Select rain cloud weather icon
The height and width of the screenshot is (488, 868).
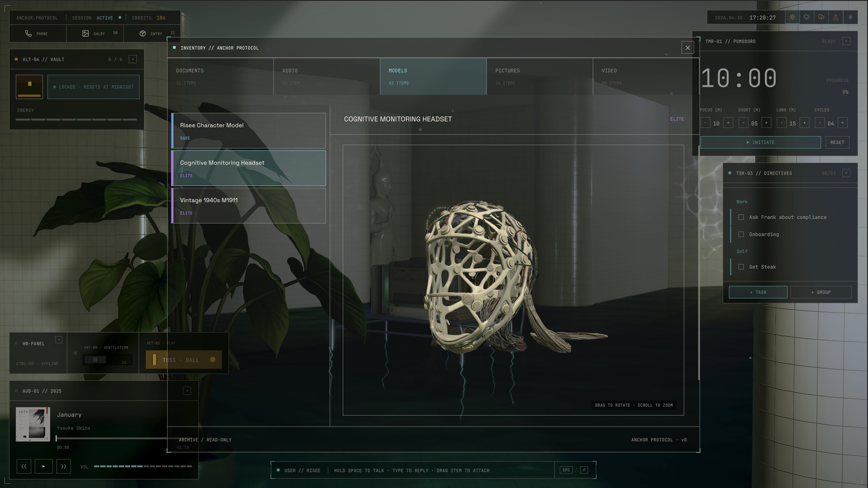[x=807, y=17]
